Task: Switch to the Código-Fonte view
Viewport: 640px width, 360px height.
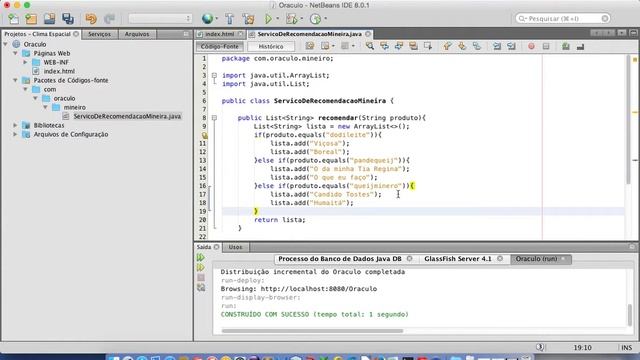Action: tap(220, 47)
